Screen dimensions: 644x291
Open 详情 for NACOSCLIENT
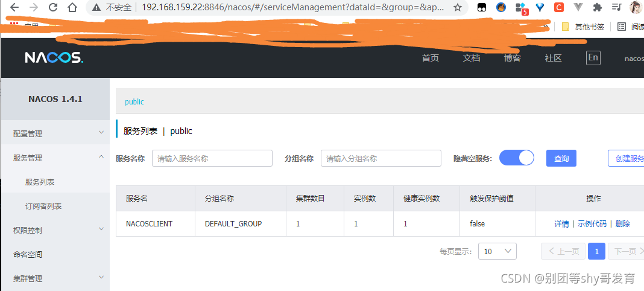[561, 224]
